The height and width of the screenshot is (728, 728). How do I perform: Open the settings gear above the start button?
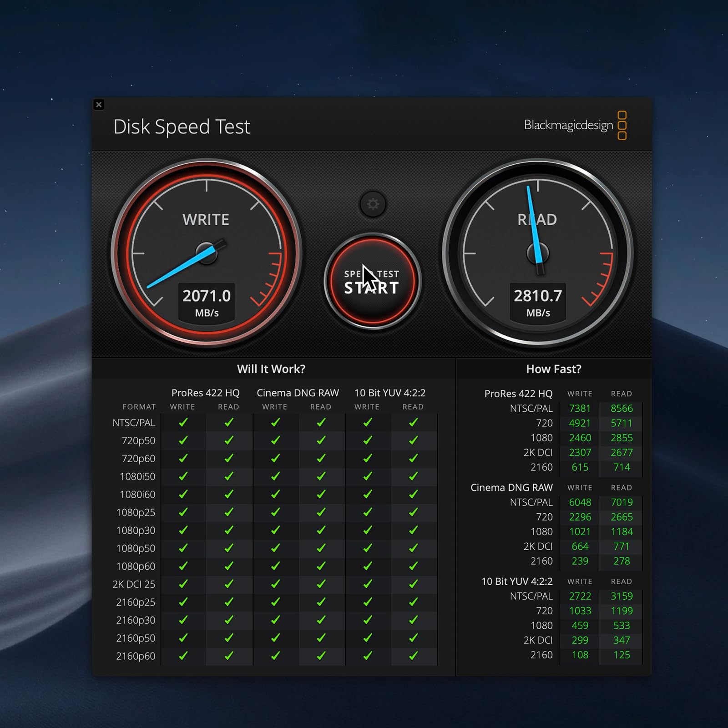(373, 204)
